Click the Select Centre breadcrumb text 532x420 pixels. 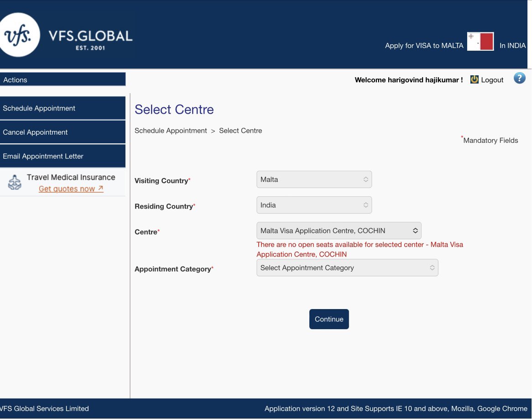[240, 131]
